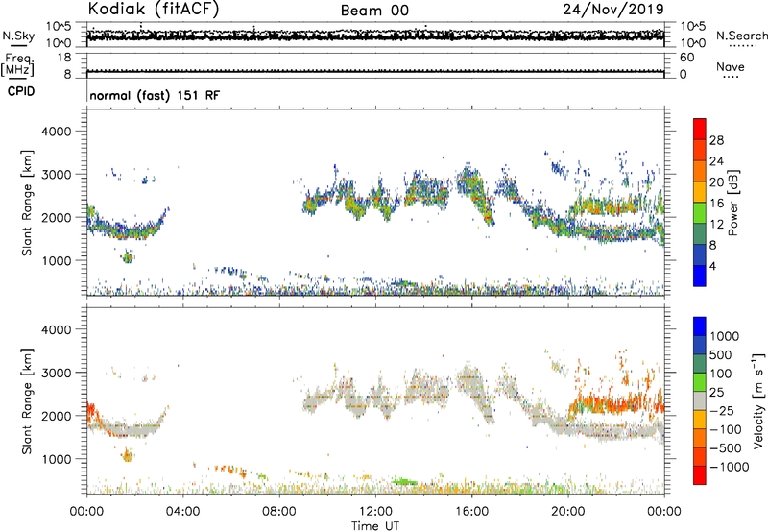Click the '4000' tick on power panel axis

(56, 132)
